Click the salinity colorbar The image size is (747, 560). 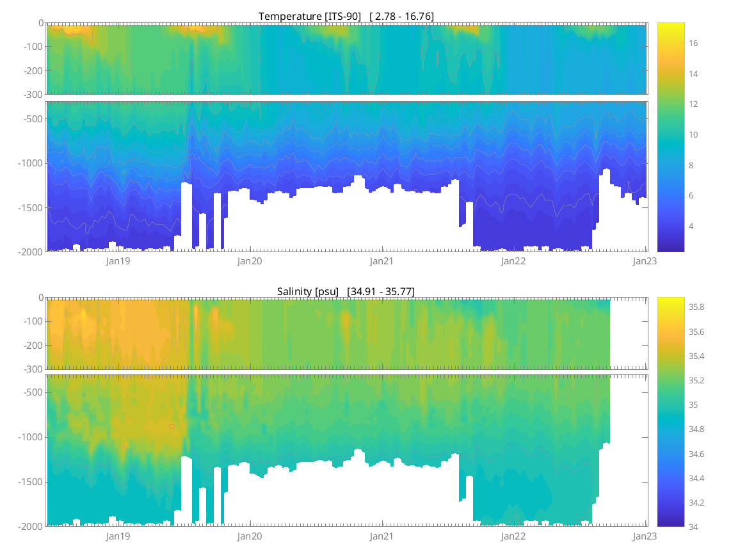click(x=670, y=412)
